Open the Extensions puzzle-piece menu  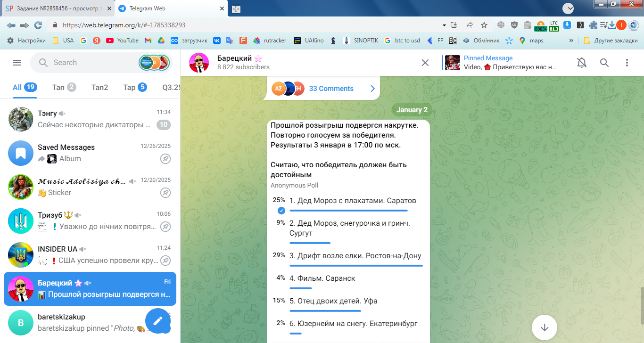pos(593,25)
